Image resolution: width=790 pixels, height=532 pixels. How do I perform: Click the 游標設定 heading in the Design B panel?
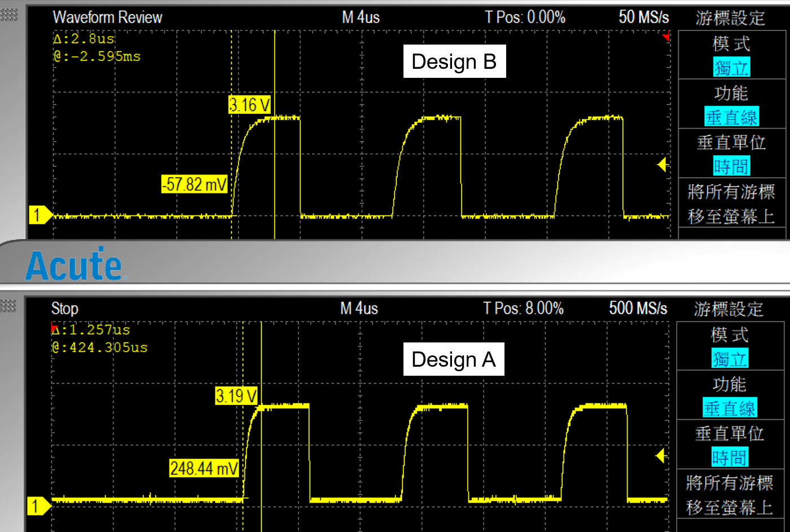coord(730,18)
